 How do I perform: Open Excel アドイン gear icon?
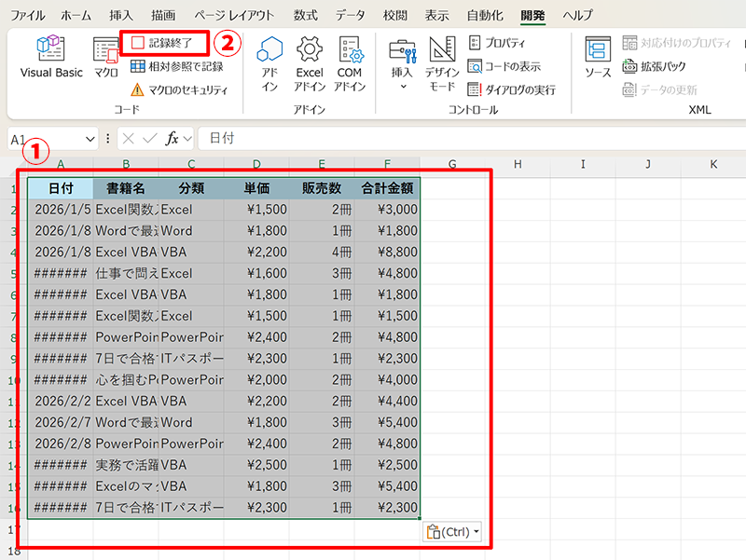coord(310,61)
